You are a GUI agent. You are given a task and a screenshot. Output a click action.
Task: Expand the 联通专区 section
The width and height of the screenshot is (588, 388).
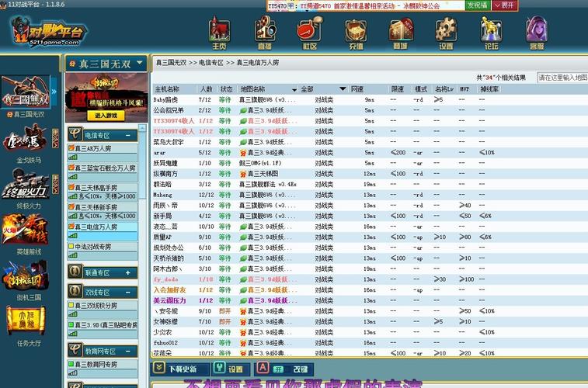pos(128,272)
